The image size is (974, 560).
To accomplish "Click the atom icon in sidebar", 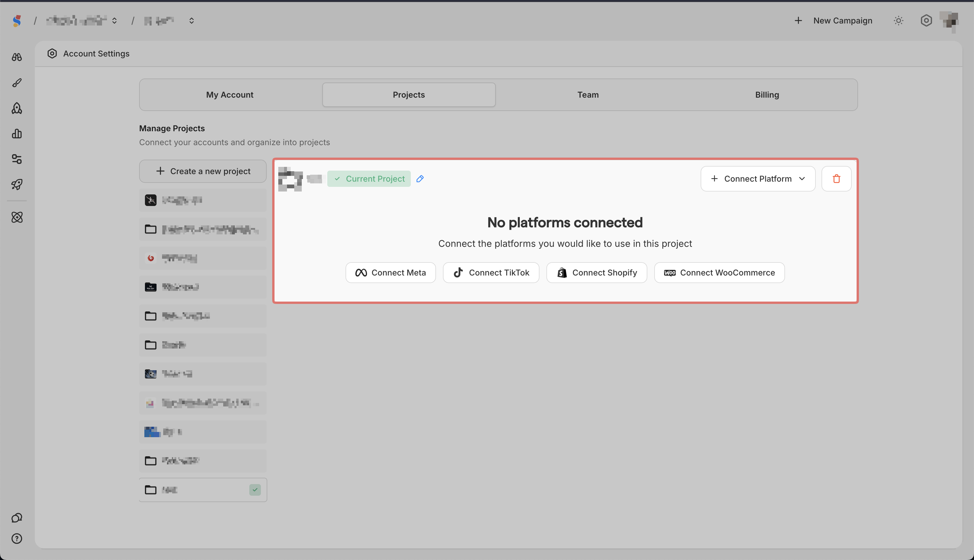I will point(17,217).
